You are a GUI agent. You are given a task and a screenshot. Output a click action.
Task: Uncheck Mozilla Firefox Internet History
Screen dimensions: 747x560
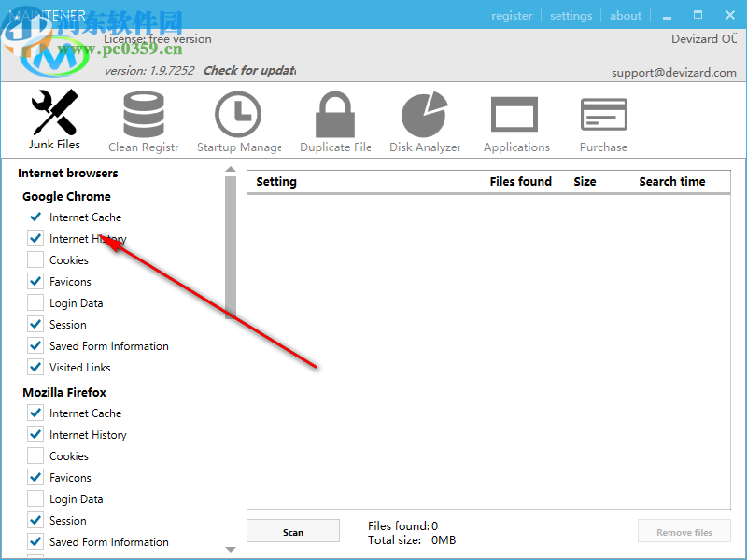click(35, 434)
